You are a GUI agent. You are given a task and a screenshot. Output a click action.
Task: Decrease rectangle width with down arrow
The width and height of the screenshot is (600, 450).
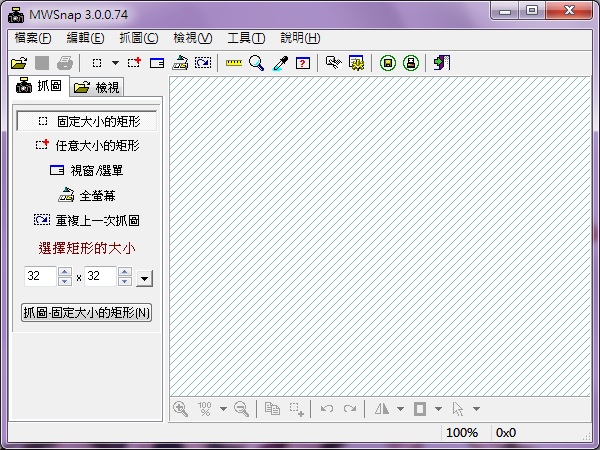(x=65, y=281)
